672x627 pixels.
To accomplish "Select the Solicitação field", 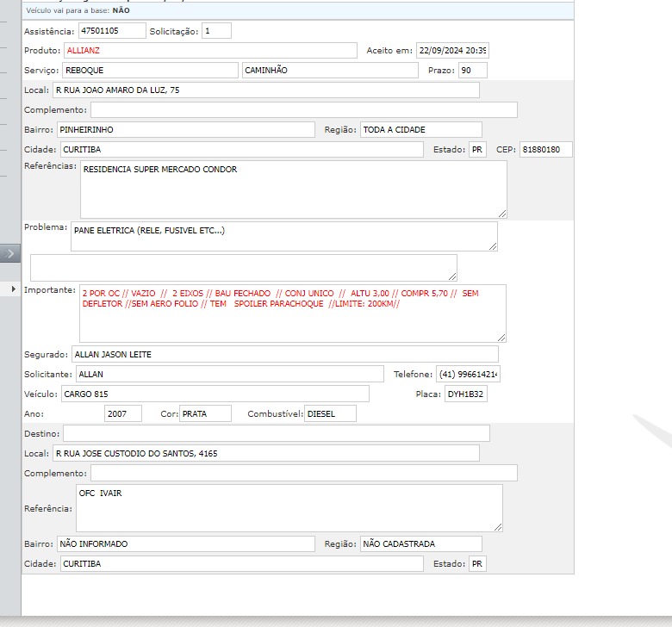I will [x=216, y=31].
